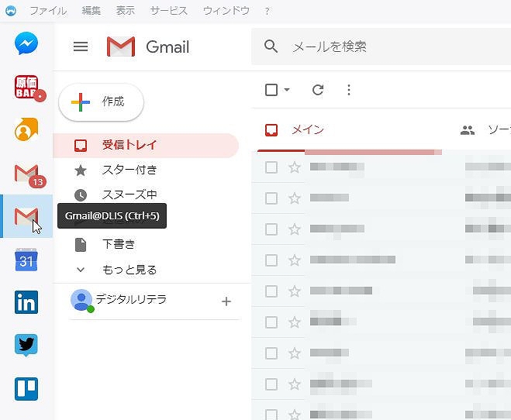
Task: Tick the select-all checkbox in toolbar
Action: (271, 90)
